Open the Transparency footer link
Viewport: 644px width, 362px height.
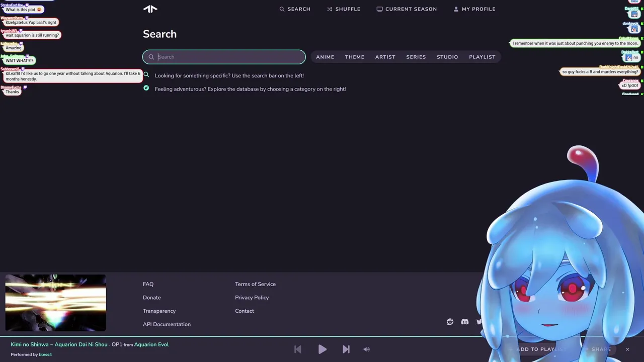point(159,311)
